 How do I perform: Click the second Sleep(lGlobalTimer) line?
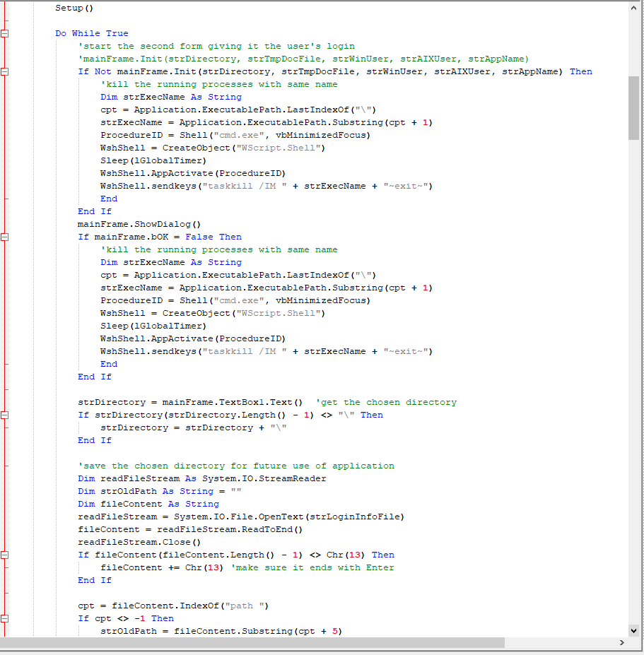(153, 326)
